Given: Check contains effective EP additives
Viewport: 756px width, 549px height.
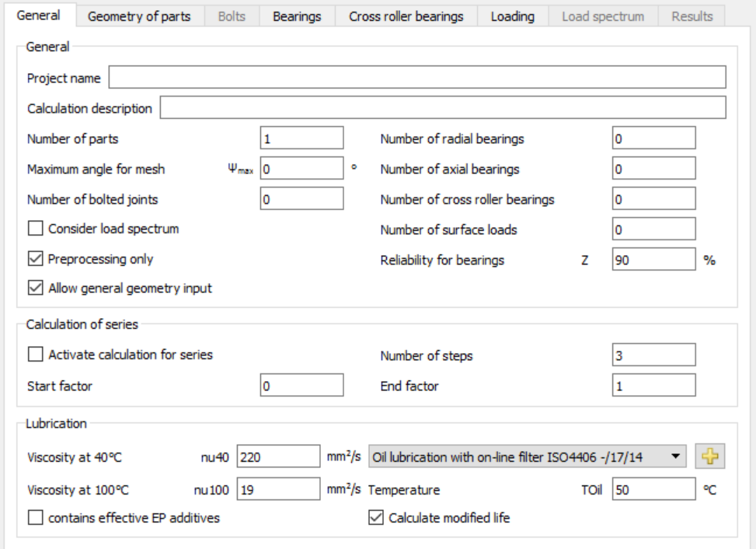Looking at the screenshot, I should (x=36, y=517).
